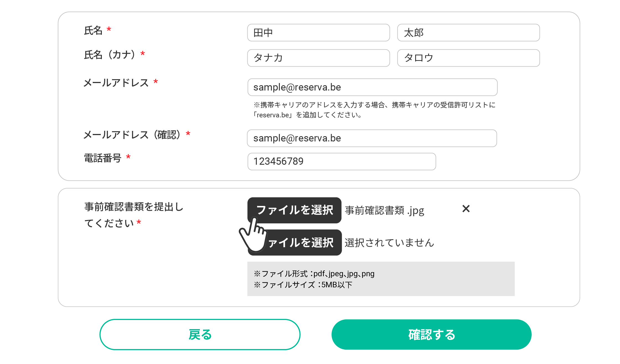Remove the uploaded 事前確認書類.jpg file

click(466, 209)
